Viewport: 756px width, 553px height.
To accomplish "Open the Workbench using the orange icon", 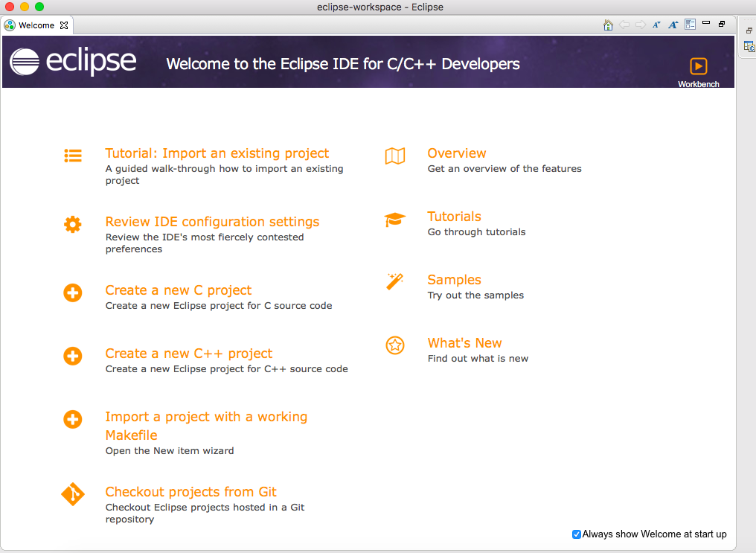I will [x=698, y=66].
